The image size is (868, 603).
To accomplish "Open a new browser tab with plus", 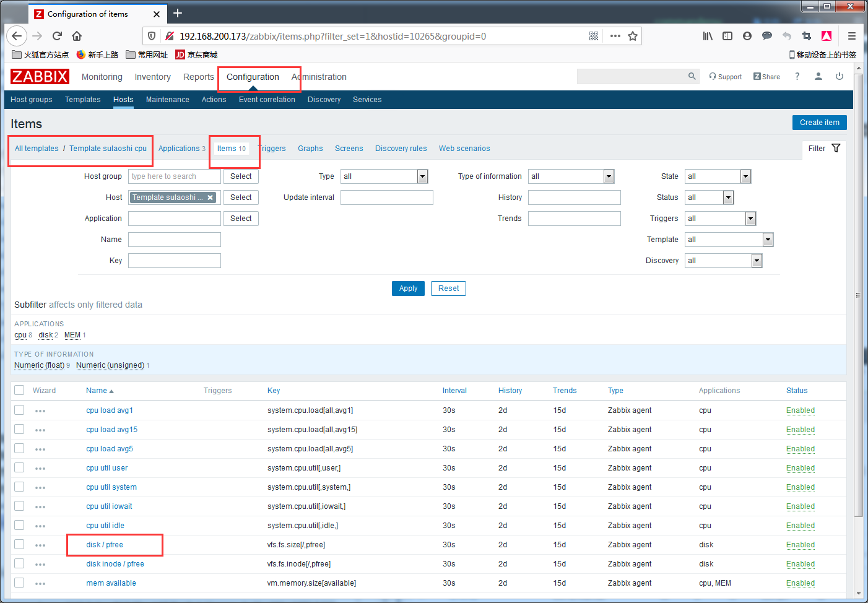I will pos(178,13).
